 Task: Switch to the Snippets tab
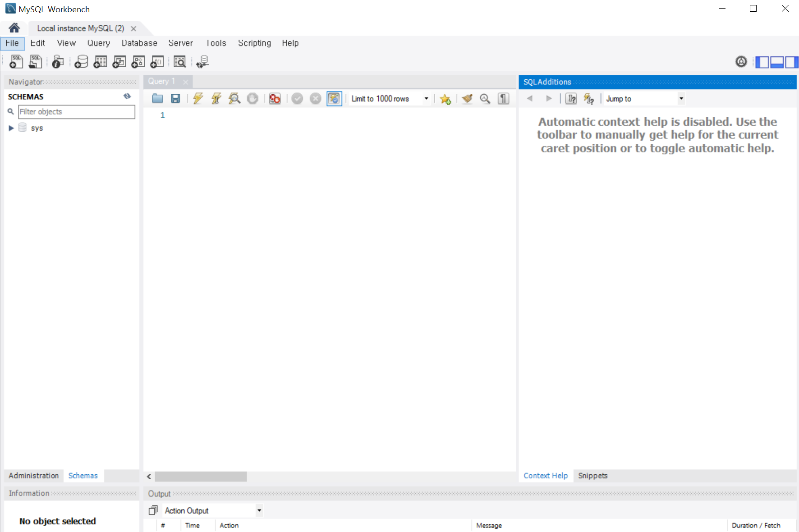593,476
